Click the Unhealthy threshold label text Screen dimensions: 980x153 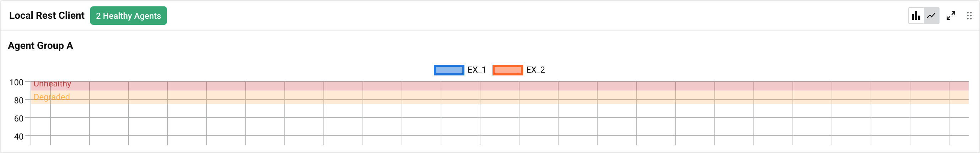click(52, 84)
